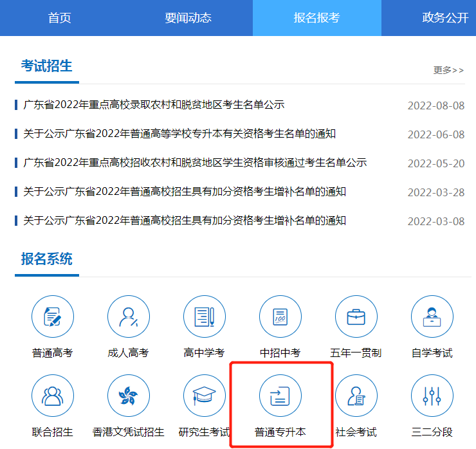Image resolution: width=476 pixels, height=449 pixels.
Task: Click the date 2022-08-08
Action: [x=436, y=105]
